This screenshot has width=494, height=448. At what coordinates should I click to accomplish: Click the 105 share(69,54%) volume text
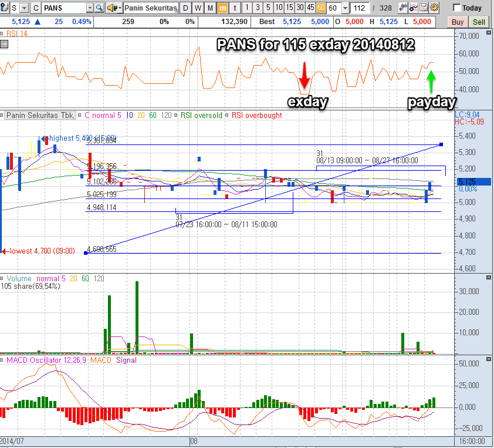click(31, 287)
